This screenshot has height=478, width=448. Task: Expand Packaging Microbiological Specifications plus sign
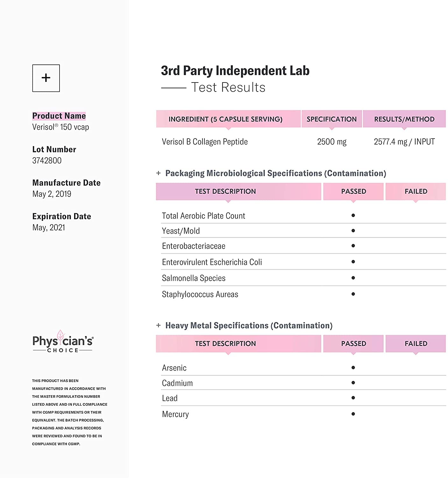tap(159, 173)
